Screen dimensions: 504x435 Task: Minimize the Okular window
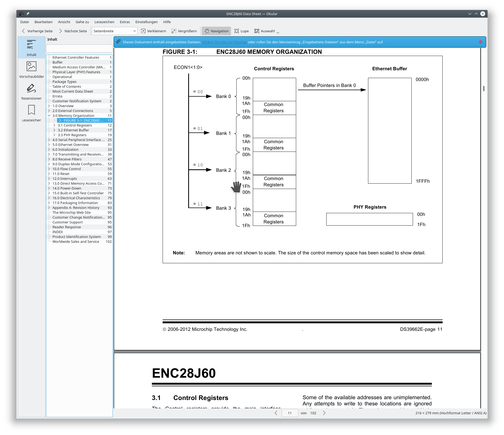pos(470,14)
